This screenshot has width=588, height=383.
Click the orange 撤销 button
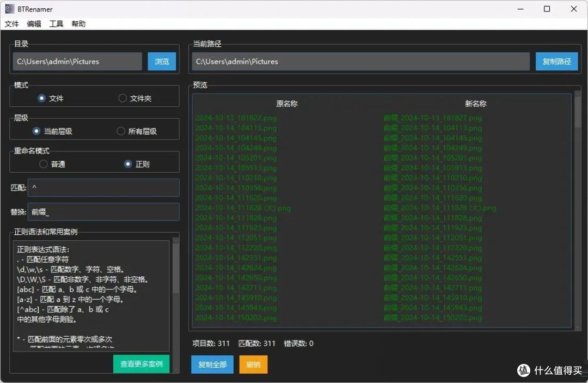tap(254, 364)
